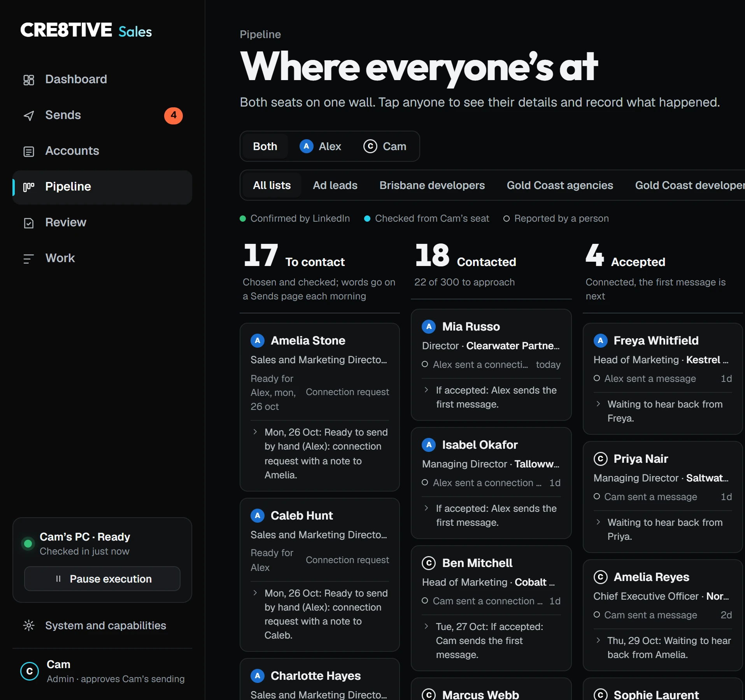Click the Dashboard grid icon

(x=29, y=80)
